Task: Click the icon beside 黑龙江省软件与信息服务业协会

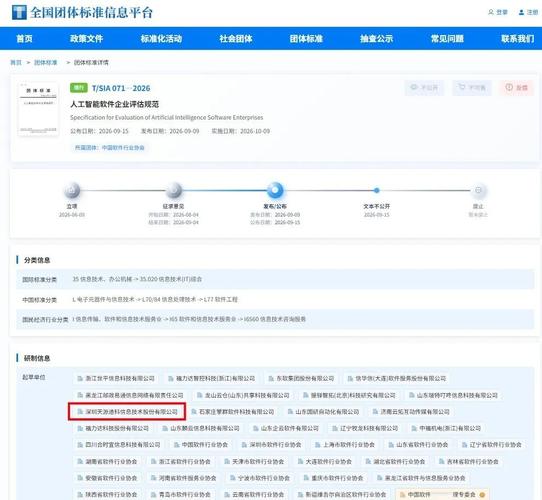Action: (379, 478)
